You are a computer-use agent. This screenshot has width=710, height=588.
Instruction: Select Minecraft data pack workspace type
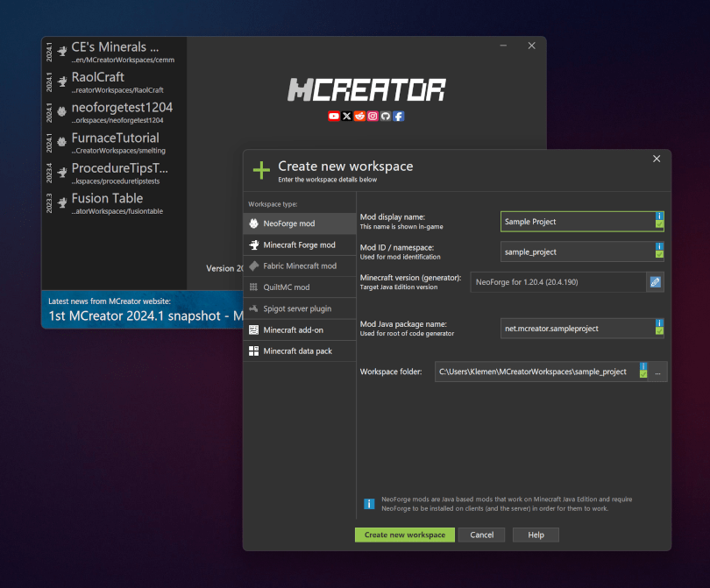(x=299, y=351)
